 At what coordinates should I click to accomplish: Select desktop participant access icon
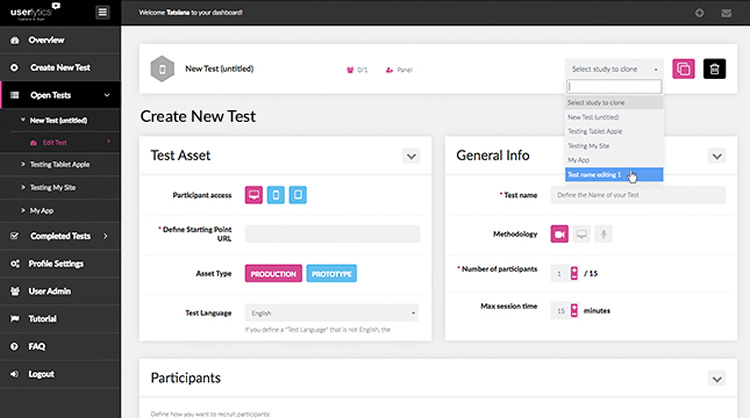point(254,194)
